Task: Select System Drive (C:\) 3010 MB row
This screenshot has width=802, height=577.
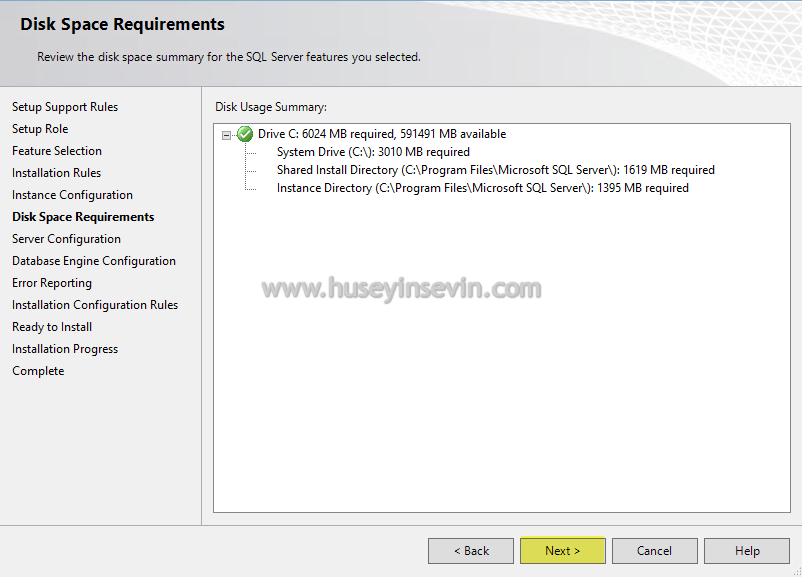Action: [373, 152]
